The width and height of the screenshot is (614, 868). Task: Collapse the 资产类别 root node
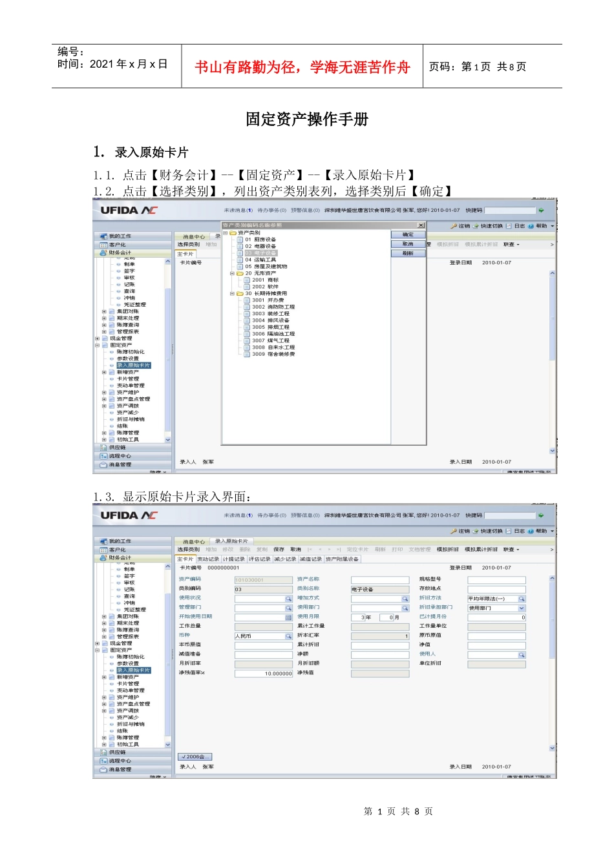225,232
